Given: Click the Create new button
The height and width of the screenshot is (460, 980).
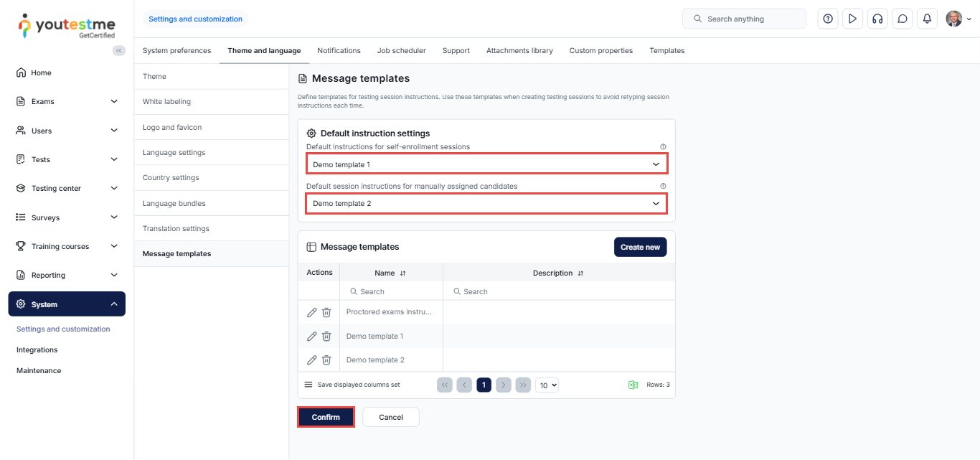Looking at the screenshot, I should pos(640,247).
